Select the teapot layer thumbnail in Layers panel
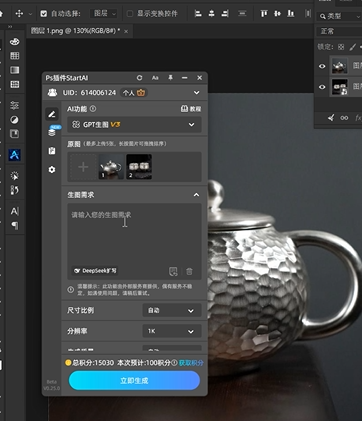 point(340,66)
